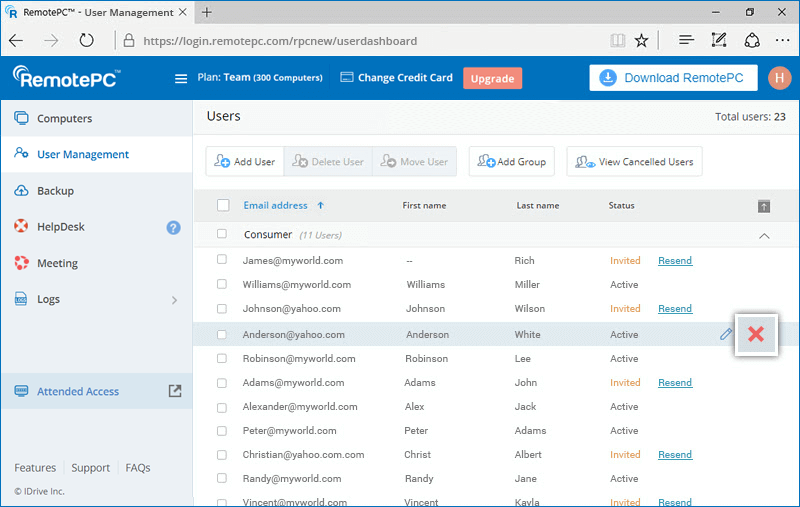Select Randy@myworld.com checkbox
The image size is (800, 507).
221,478
